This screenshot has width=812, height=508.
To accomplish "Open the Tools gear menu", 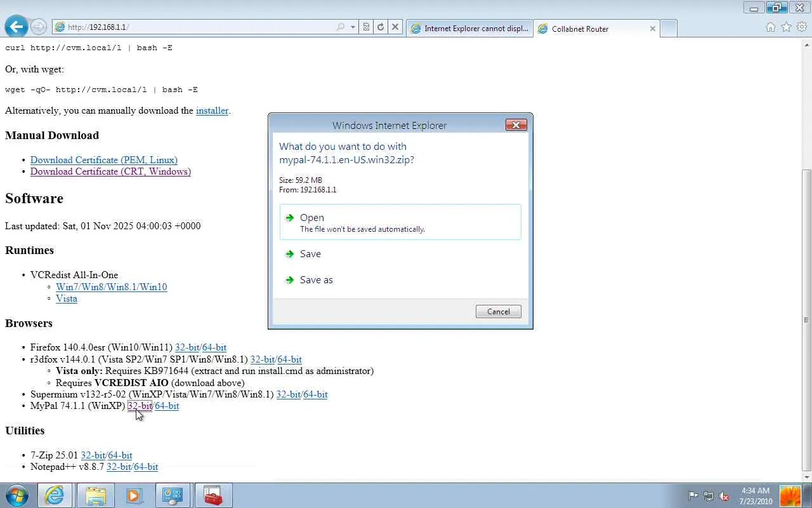I will point(802,27).
